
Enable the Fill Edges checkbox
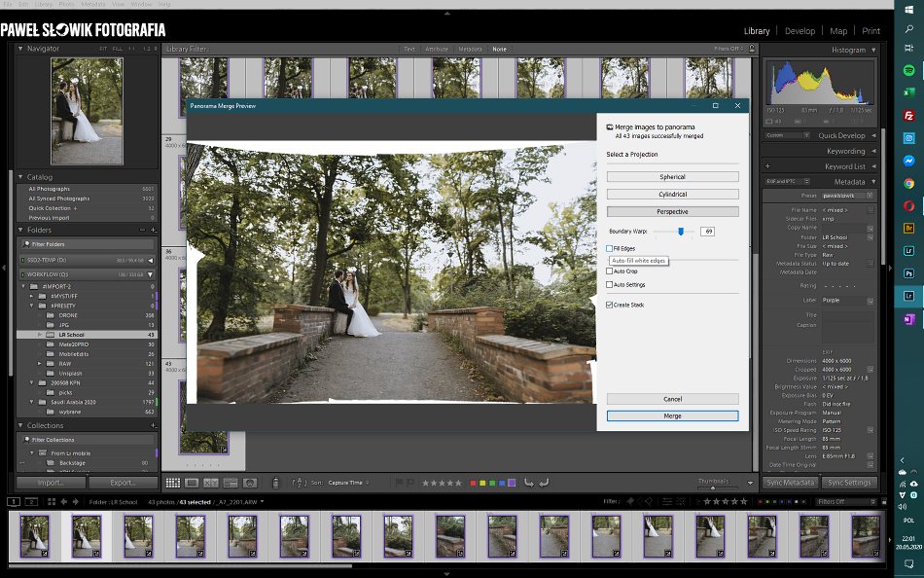pyautogui.click(x=609, y=249)
